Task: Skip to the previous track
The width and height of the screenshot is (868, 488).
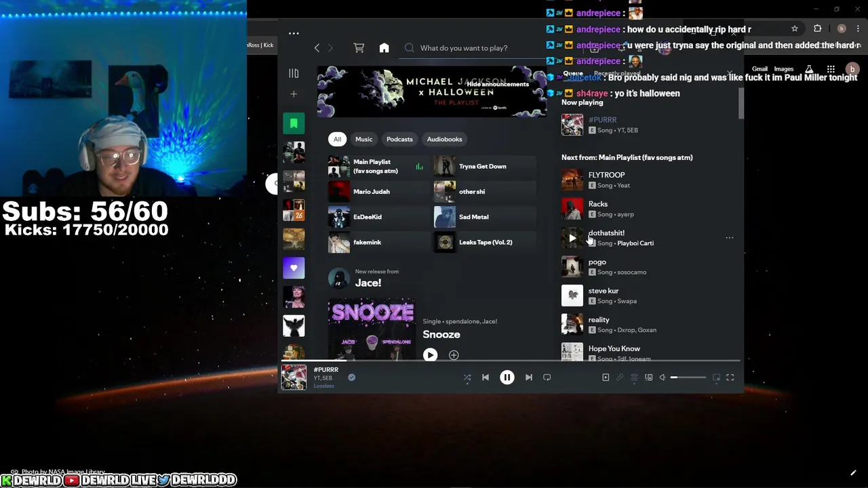Action: tap(486, 378)
